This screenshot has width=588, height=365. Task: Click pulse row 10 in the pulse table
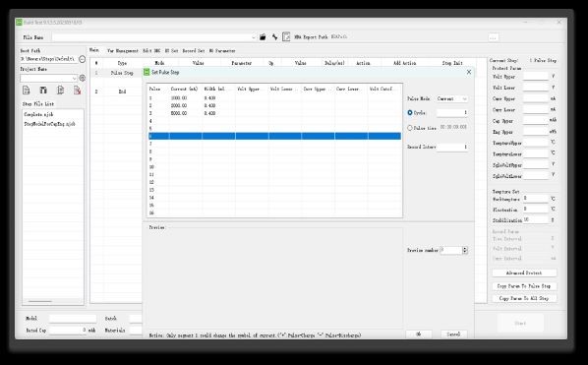point(274,167)
